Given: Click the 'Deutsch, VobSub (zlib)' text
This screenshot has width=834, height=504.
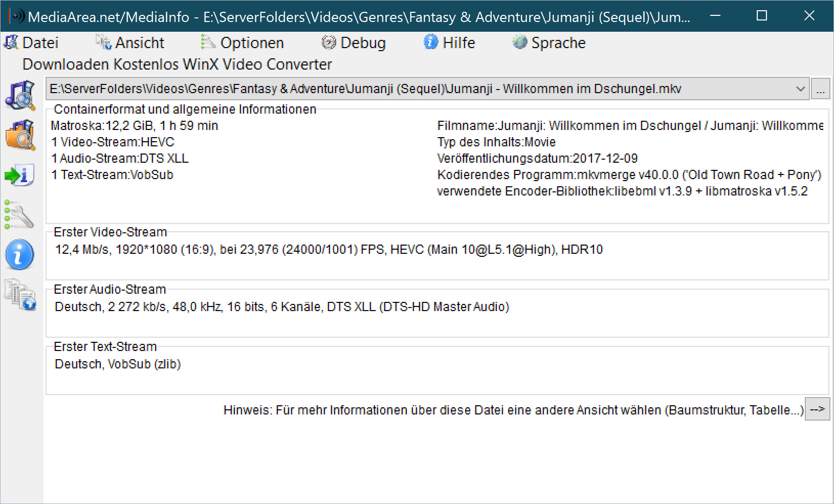Looking at the screenshot, I should point(118,364).
